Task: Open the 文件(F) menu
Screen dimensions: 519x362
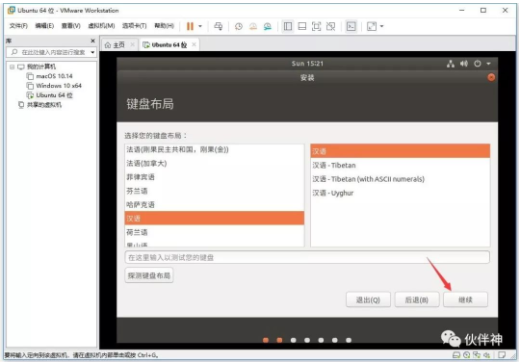Action: coord(18,26)
